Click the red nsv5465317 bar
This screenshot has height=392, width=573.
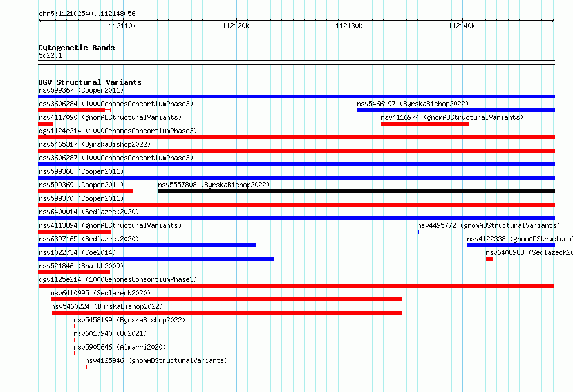[296, 151]
